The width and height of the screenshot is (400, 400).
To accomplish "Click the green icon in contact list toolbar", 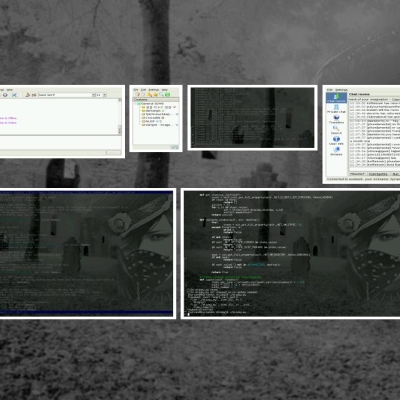I will coord(167,95).
